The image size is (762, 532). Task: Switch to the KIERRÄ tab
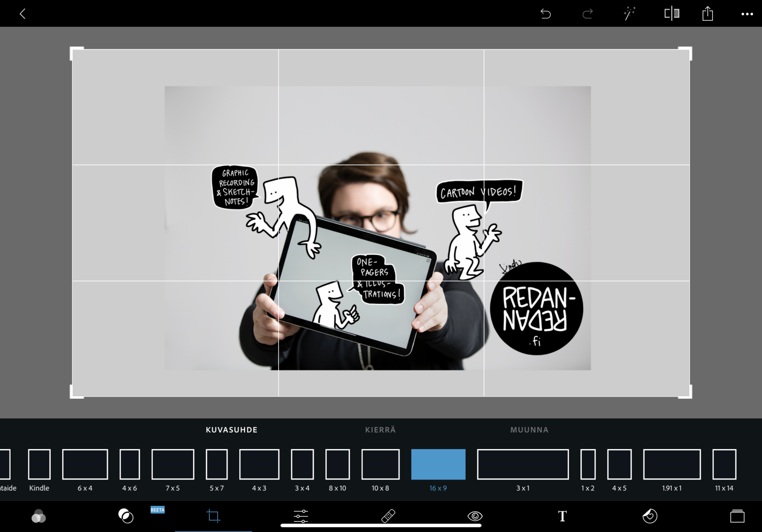tap(381, 430)
